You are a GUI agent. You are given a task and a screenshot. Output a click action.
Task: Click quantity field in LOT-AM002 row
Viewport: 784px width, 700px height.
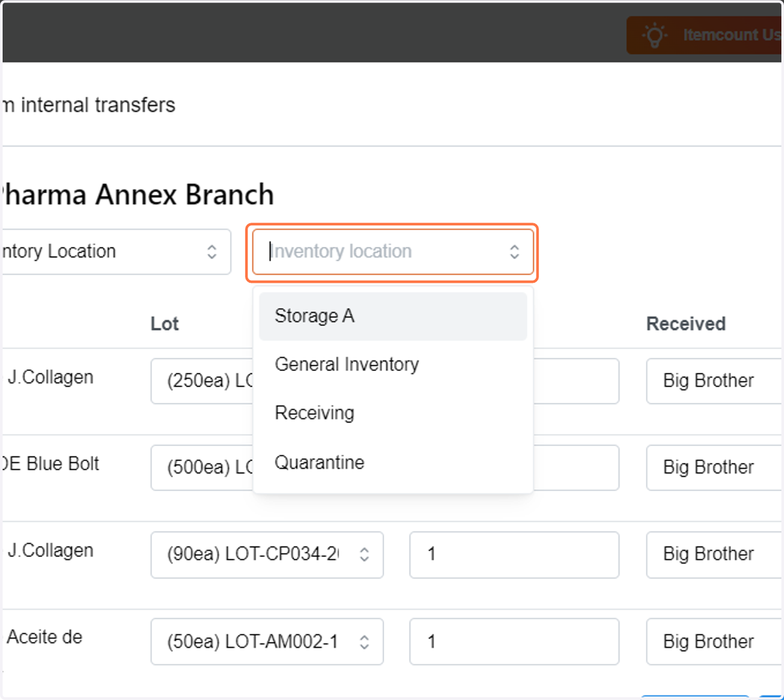coord(514,642)
